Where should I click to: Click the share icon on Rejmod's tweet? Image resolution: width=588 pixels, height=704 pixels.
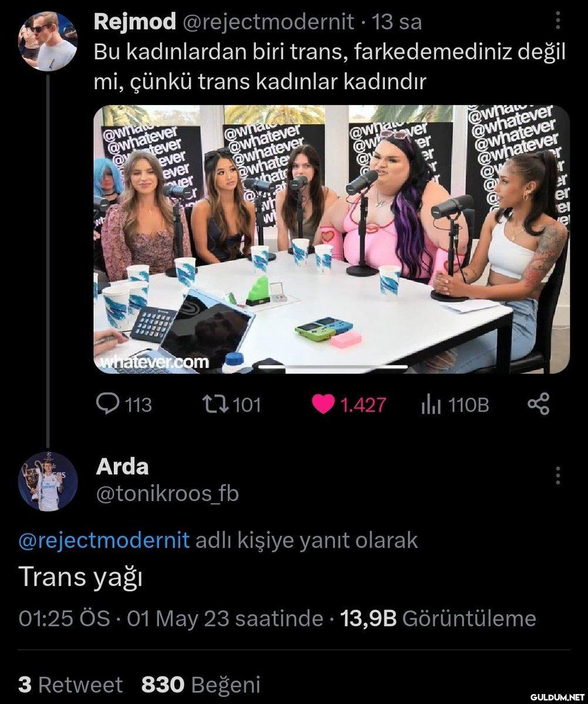coord(539,404)
